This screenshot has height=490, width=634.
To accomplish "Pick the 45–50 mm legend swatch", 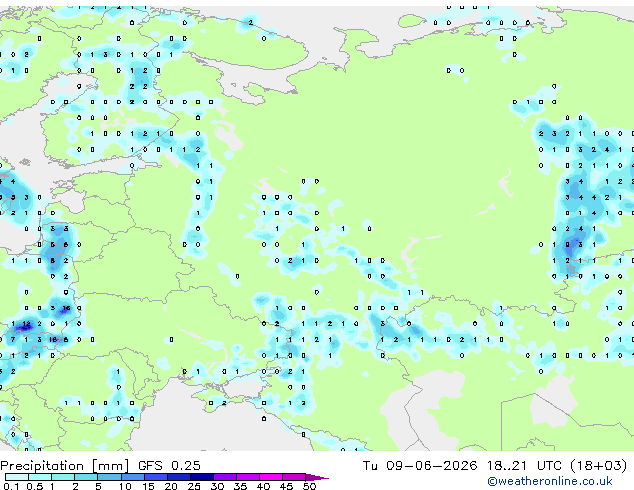I will [294, 477].
